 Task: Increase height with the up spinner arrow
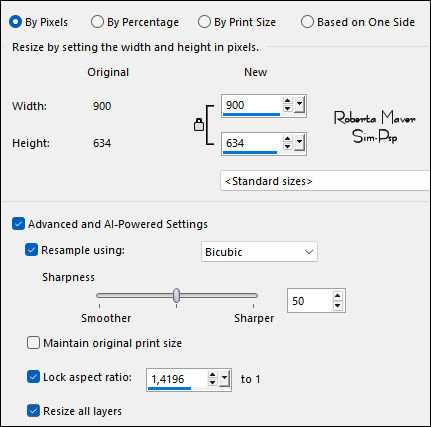tap(287, 139)
